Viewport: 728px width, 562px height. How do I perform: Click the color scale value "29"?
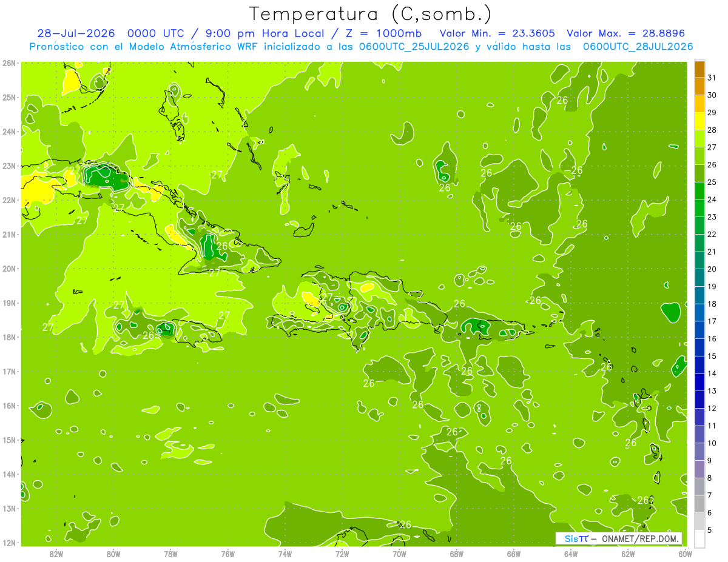tap(712, 113)
